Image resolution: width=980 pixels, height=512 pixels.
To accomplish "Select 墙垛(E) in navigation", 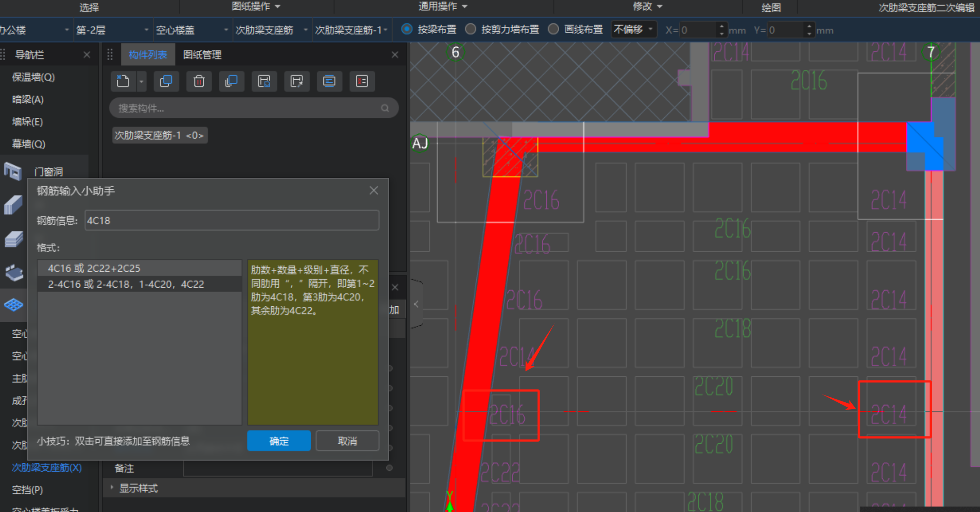I will tap(27, 122).
